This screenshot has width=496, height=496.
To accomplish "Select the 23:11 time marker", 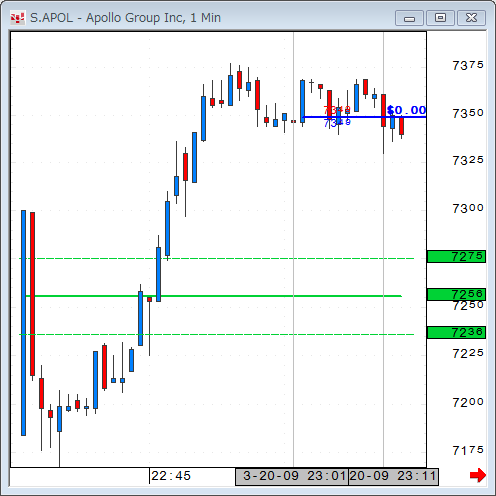I will coord(393,477).
